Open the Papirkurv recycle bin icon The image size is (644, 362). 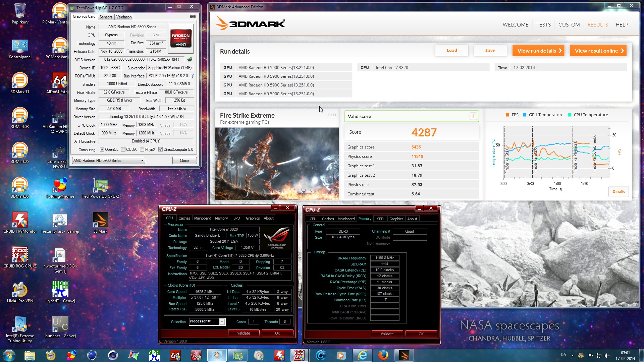click(x=20, y=13)
